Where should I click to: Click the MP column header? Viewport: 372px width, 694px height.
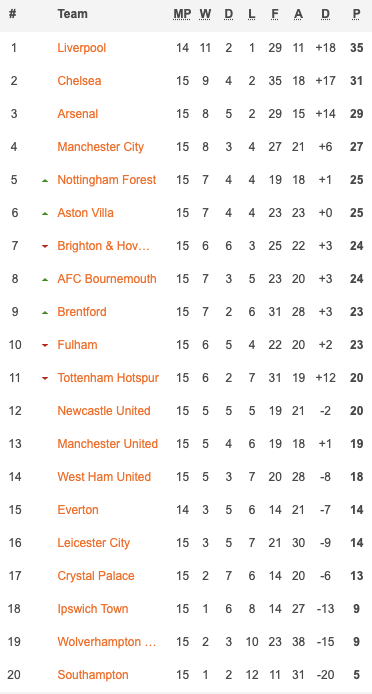click(x=182, y=14)
